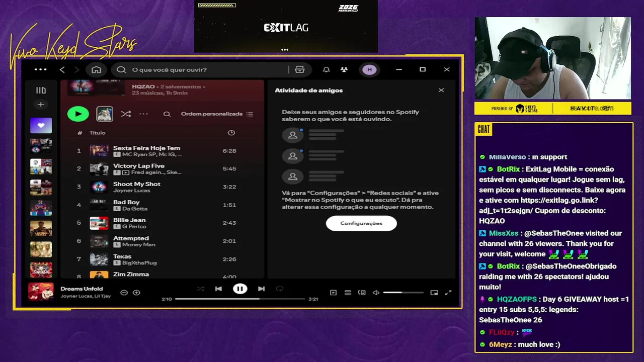Open the HQZAO playlist owner link

tap(143, 86)
